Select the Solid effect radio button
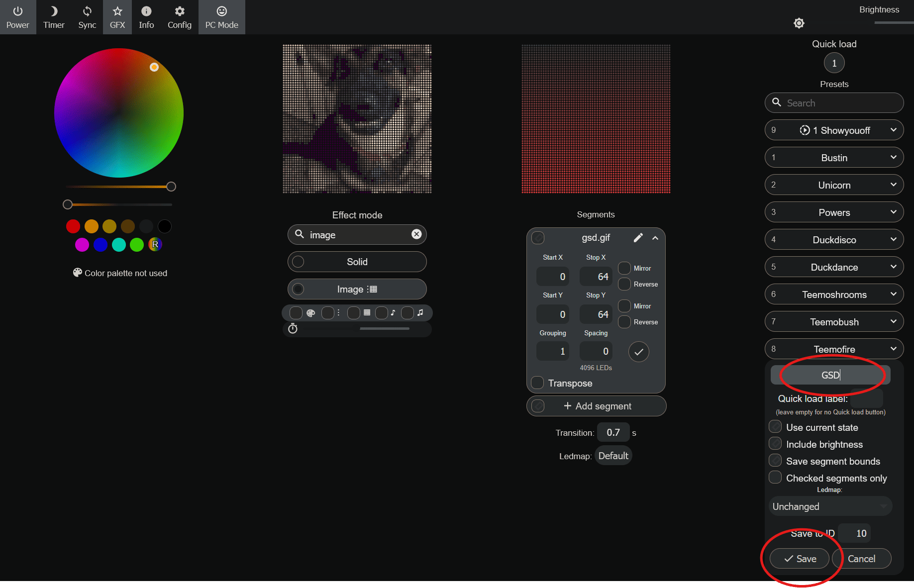914x588 pixels. point(298,262)
